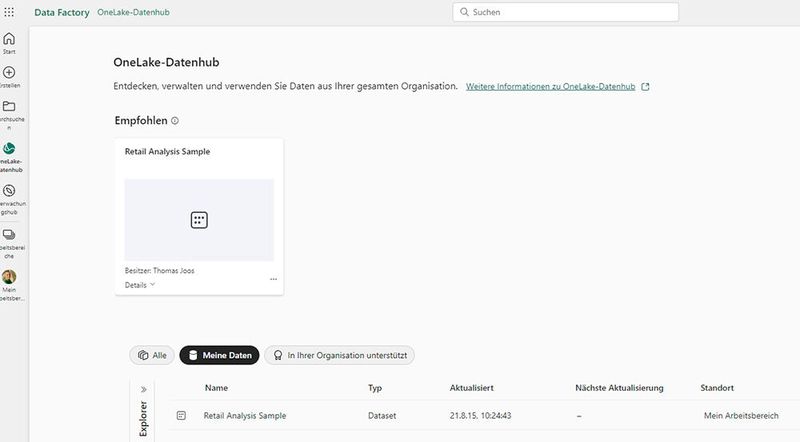
Task: Click dataset icon in Retail Analysis Sample row
Action: 181,415
